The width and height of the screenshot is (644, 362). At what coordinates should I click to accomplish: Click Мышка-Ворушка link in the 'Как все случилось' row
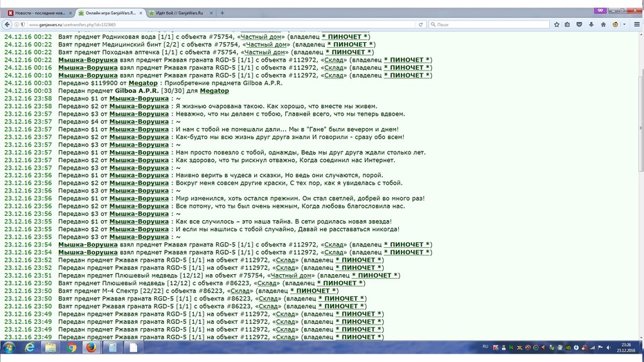[139, 221]
